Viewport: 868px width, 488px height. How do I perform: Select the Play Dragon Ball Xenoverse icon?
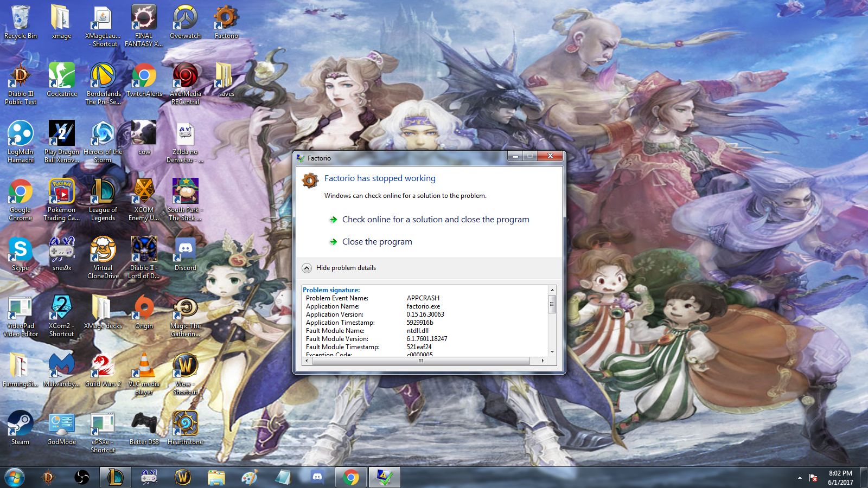pos(62,142)
